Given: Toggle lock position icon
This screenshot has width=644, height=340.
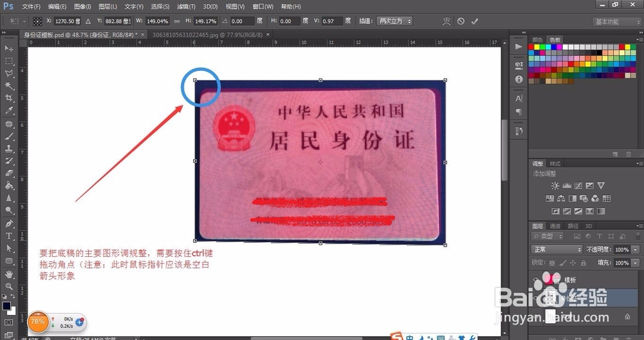Looking at the screenshot, I should 573,263.
